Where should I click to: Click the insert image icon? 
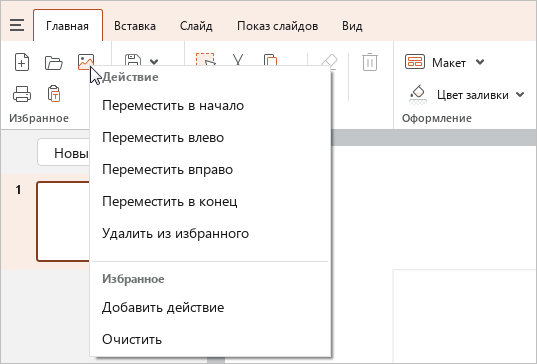tap(86, 62)
